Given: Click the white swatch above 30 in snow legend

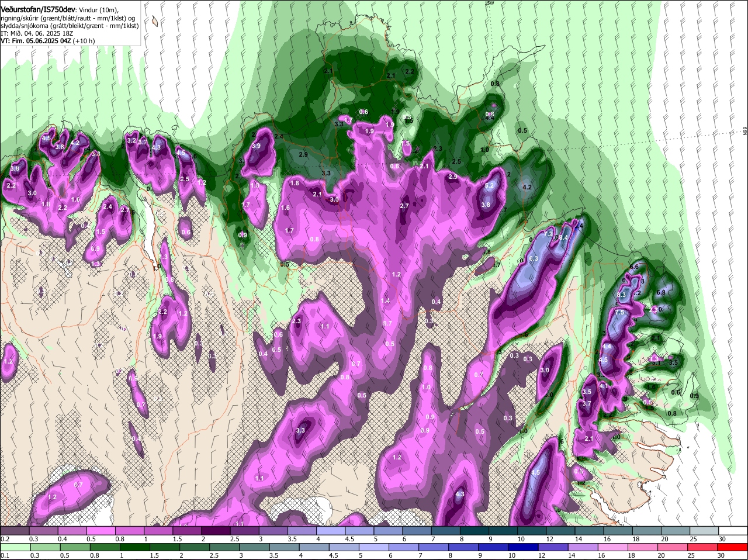Looking at the screenshot, I should (734, 530).
